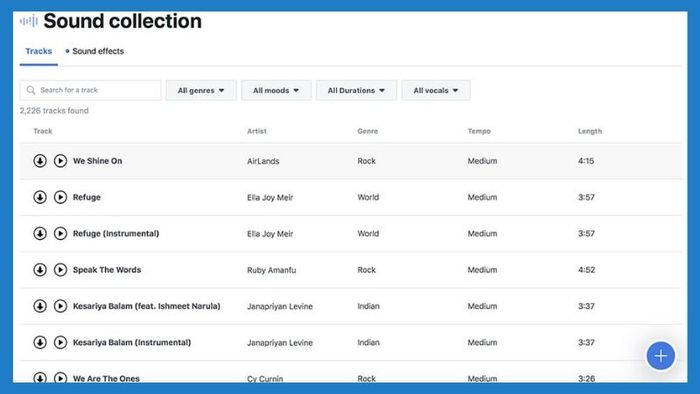700x394 pixels.
Task: Expand the All vocals filter
Action: (x=436, y=90)
